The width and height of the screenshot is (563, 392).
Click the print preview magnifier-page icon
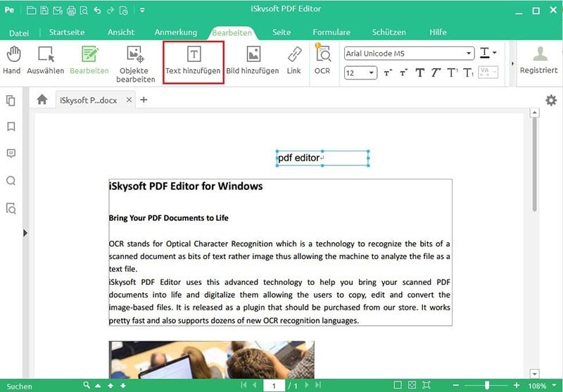click(x=84, y=11)
